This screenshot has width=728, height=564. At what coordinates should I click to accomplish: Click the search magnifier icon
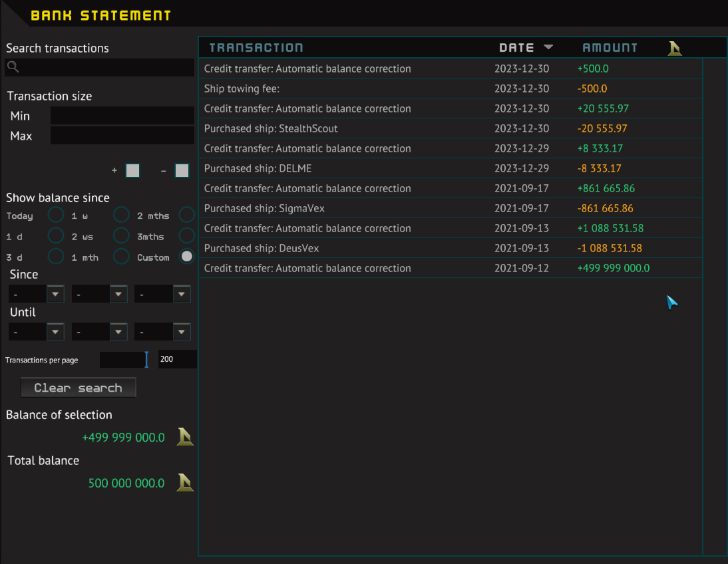[13, 67]
